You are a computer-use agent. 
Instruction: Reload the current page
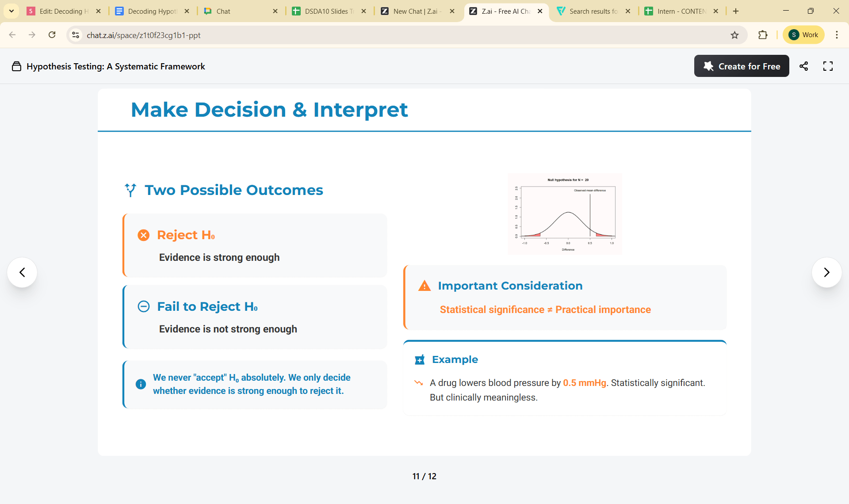pyautogui.click(x=52, y=35)
